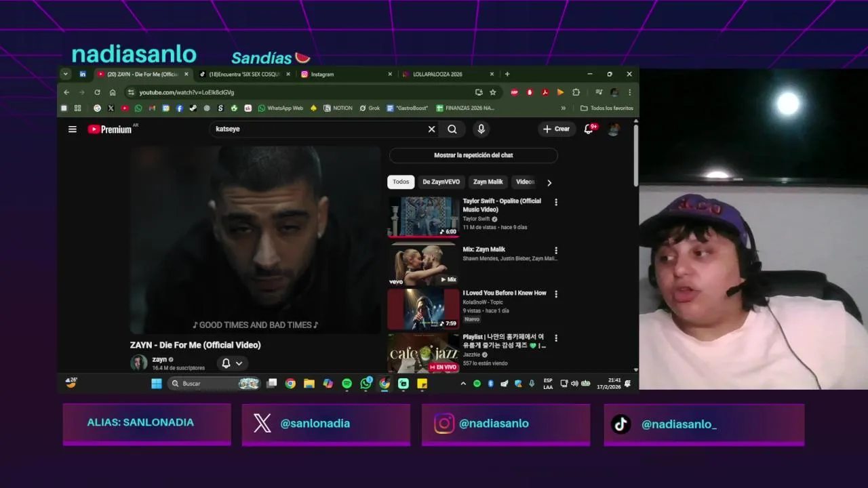This screenshot has width=868, height=488.
Task: Switch to the TikTok SIX SEX tab
Action: (x=244, y=74)
